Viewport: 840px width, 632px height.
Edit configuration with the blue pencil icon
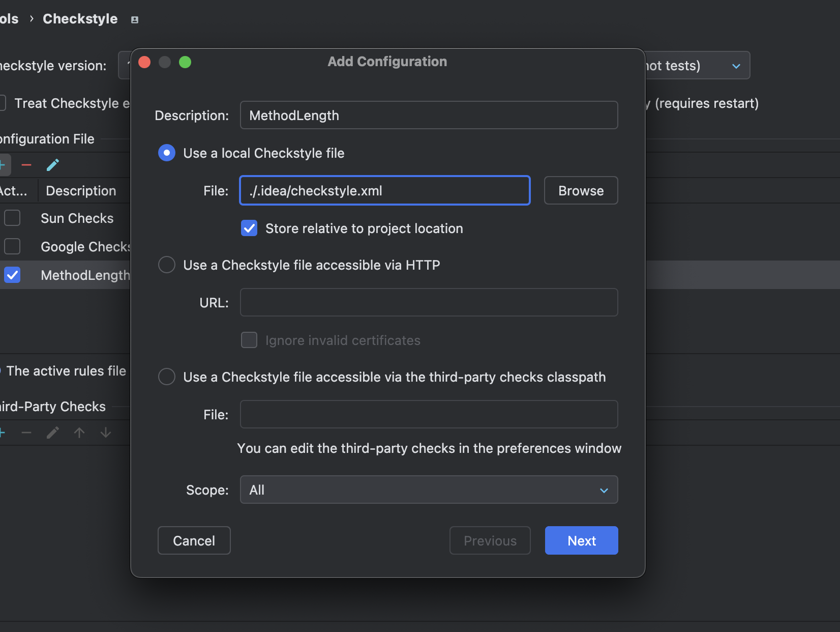tap(53, 165)
